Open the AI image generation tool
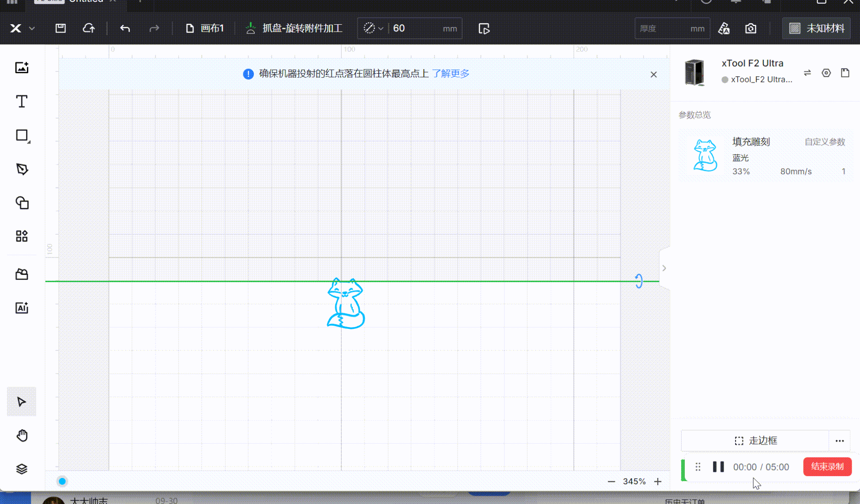This screenshot has width=860, height=504. pyautogui.click(x=21, y=308)
